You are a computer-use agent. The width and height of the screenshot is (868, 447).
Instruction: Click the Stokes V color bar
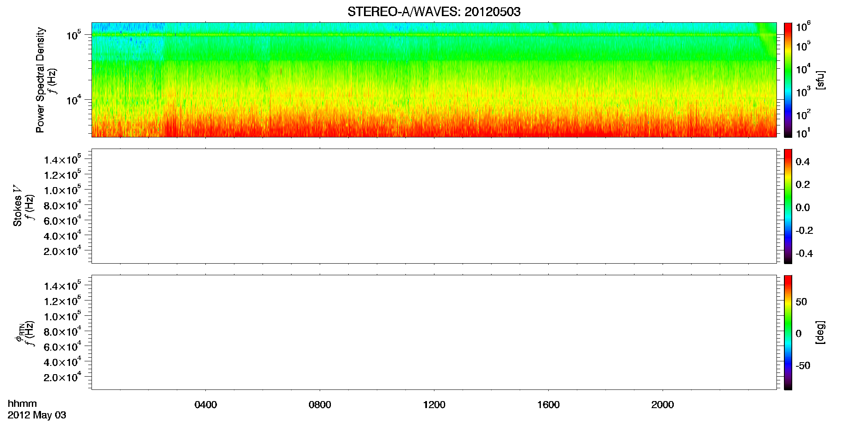788,206
